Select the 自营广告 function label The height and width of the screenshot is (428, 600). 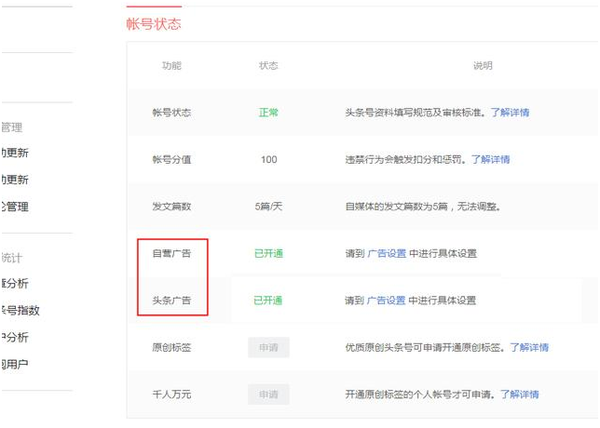point(172,254)
